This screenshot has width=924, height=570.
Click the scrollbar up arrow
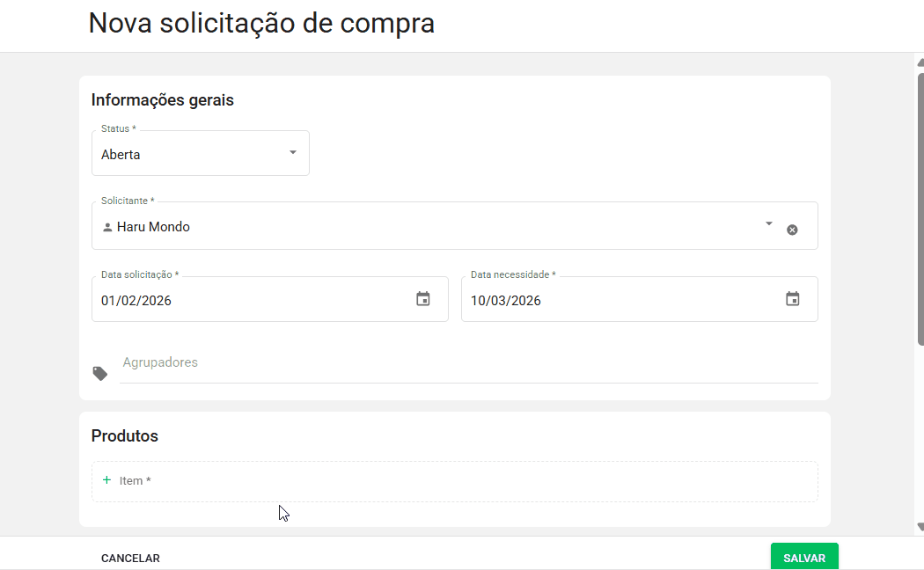918,61
